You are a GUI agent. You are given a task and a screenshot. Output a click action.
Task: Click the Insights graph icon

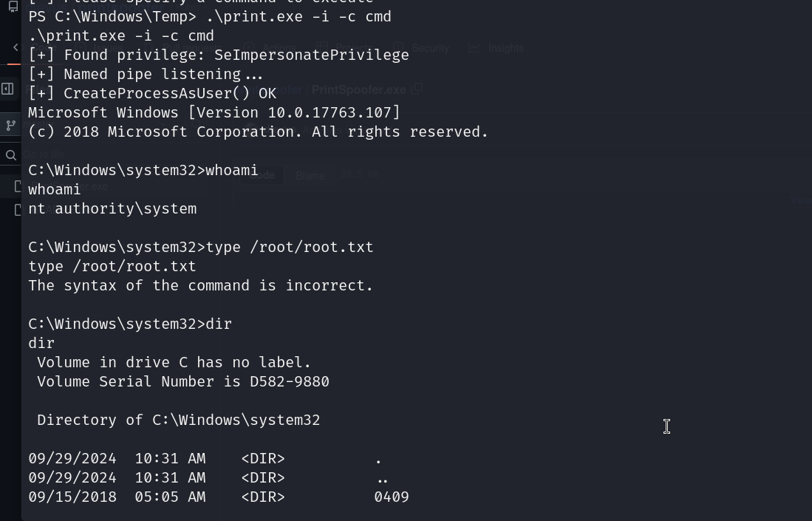click(x=474, y=48)
